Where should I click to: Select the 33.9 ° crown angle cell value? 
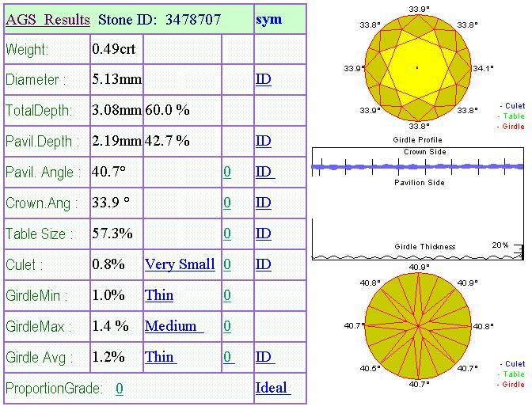[111, 203]
